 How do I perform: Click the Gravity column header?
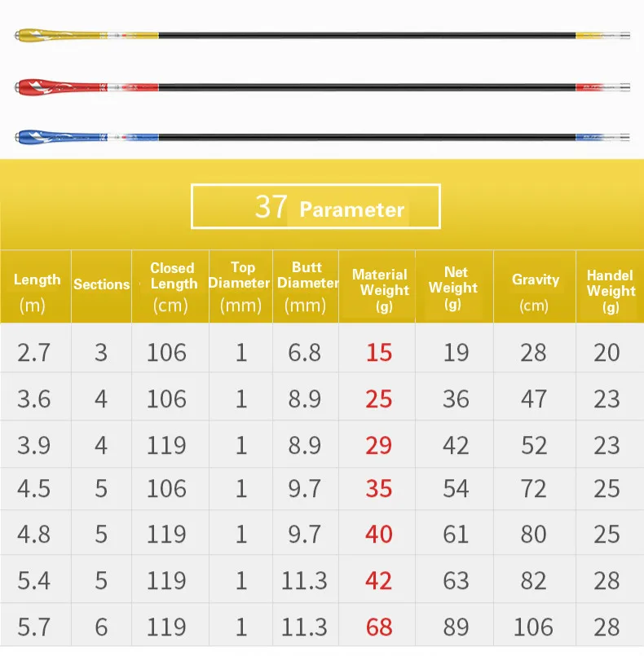[x=536, y=292]
